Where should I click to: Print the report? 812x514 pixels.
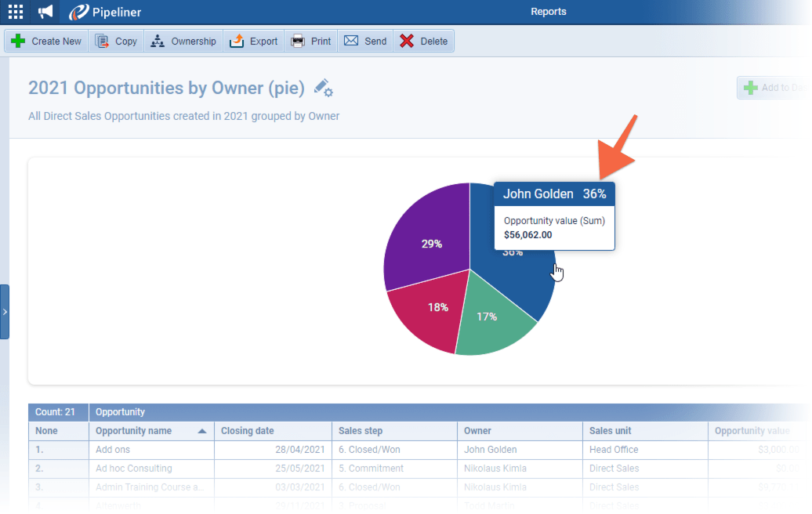(311, 42)
